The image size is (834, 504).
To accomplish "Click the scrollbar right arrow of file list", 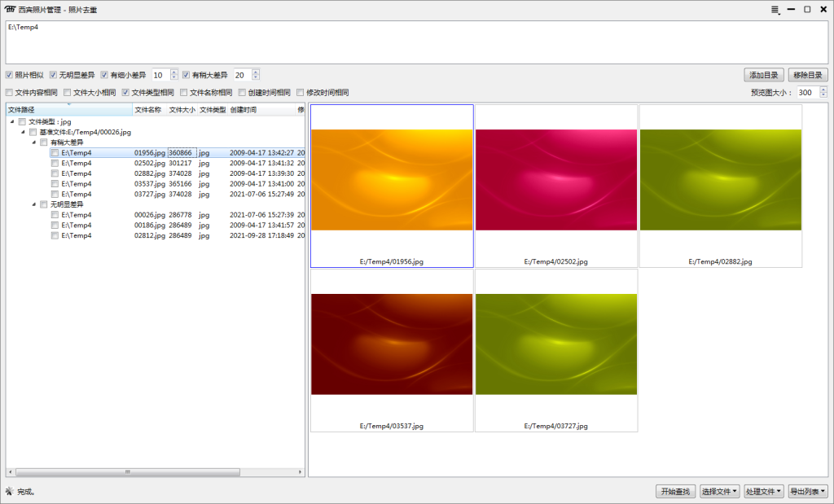I will coord(300,472).
